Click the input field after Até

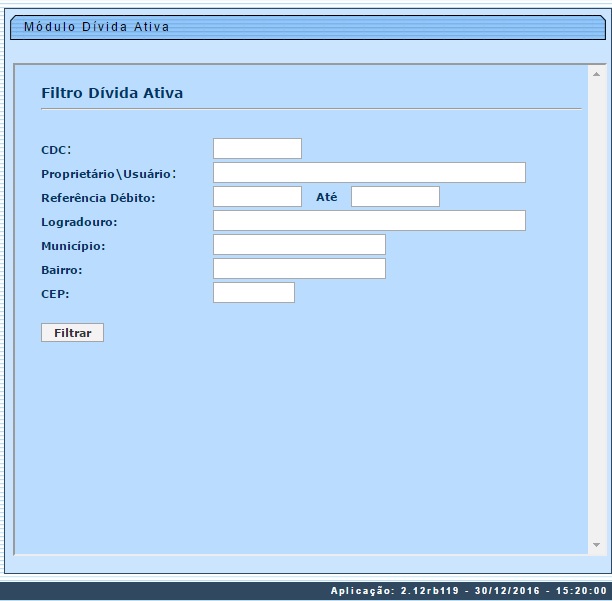395,197
